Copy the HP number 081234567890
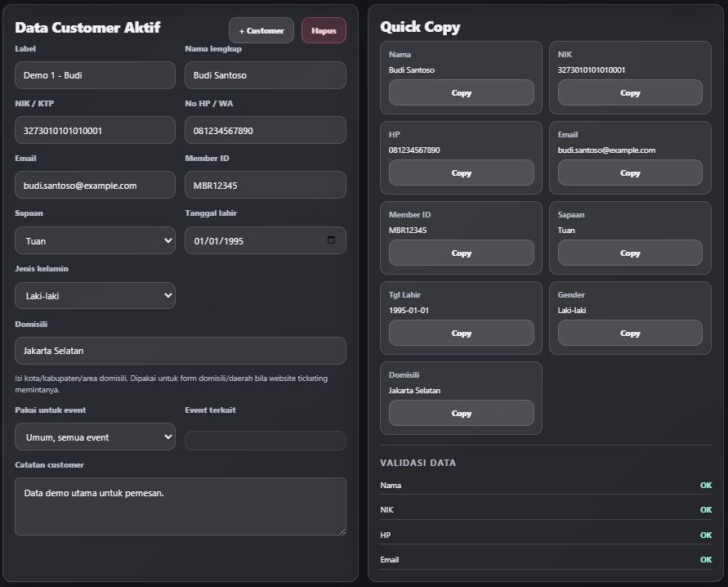 coord(461,173)
